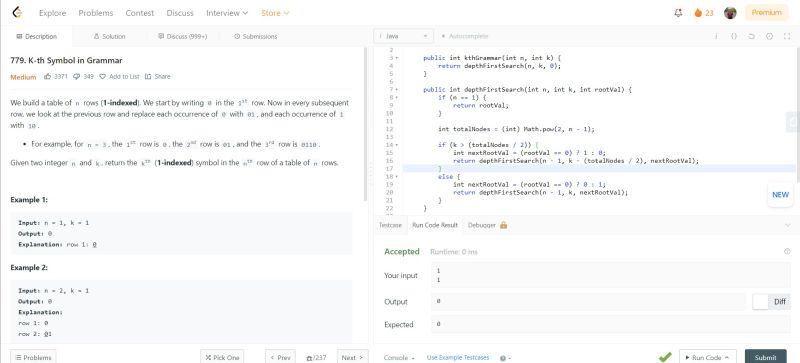Click the Example 1 heading

click(x=29, y=200)
